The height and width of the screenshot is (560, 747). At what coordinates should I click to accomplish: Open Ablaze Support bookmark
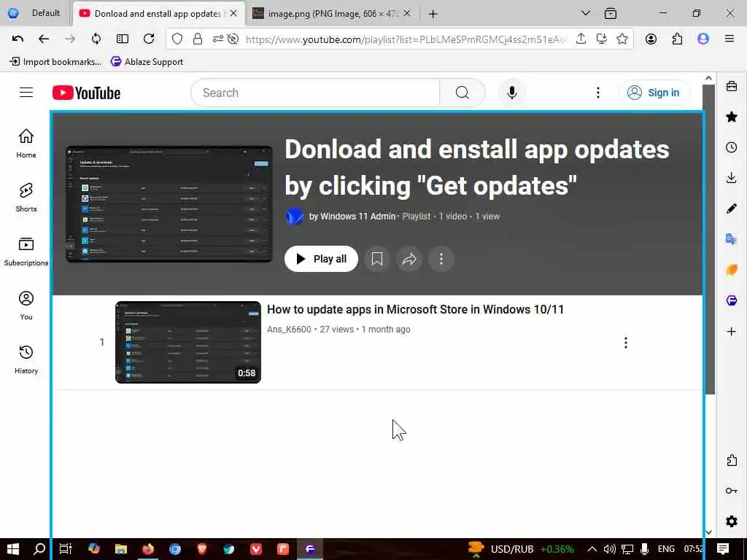click(x=147, y=62)
